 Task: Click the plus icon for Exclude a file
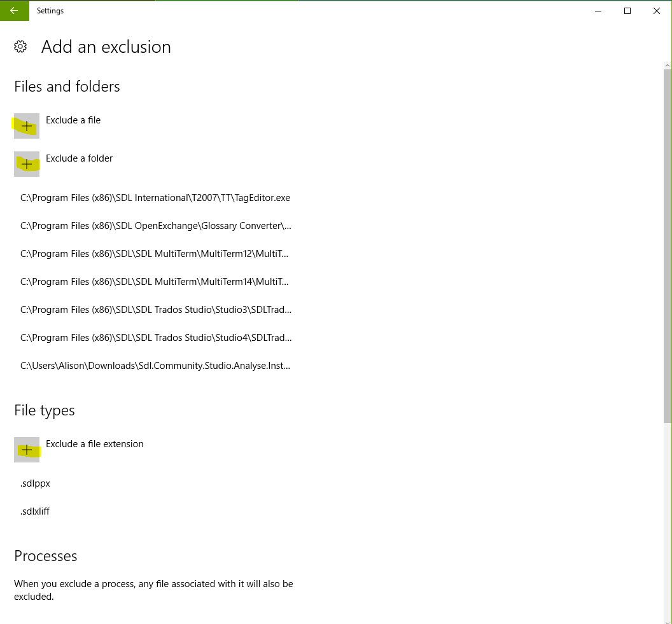click(x=27, y=126)
